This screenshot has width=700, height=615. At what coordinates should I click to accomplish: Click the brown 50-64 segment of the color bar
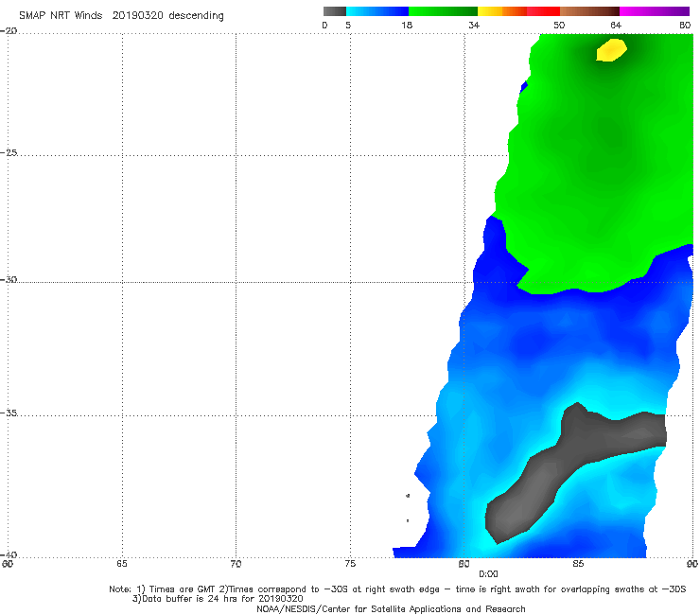click(589, 11)
